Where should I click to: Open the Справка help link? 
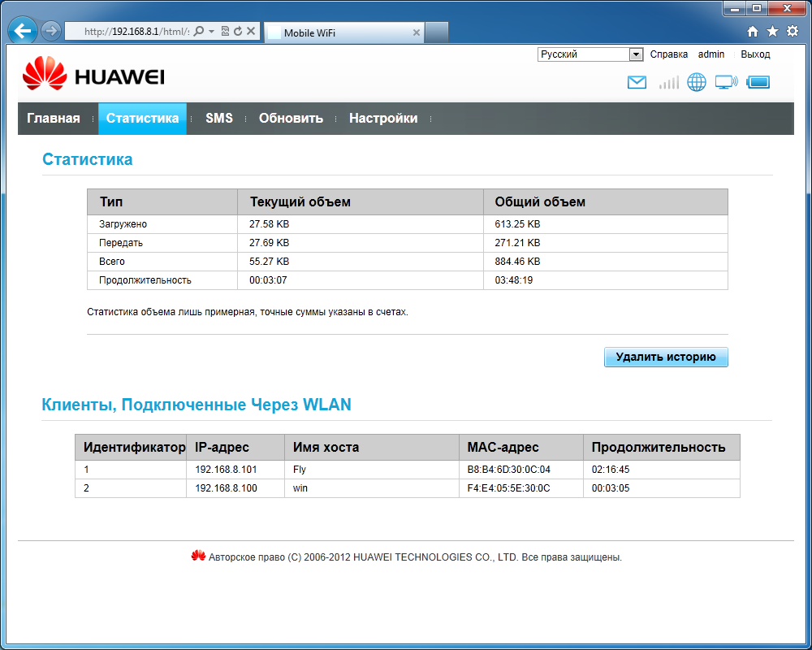[x=668, y=54]
